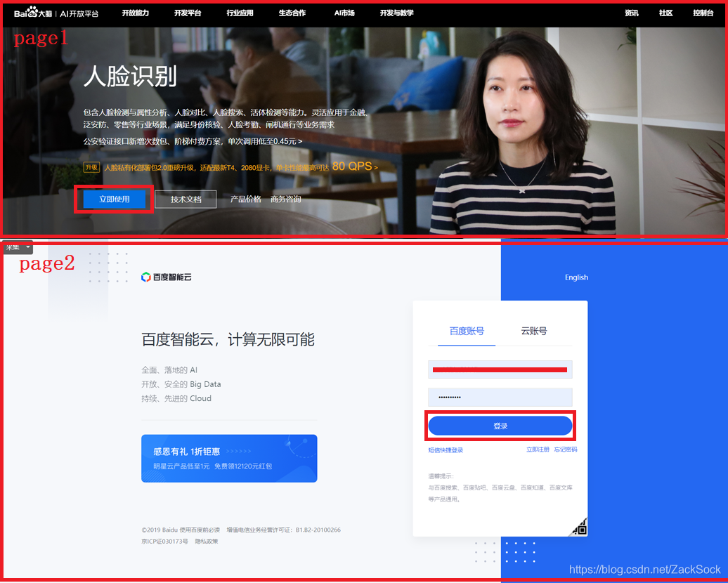Open the 80 QPS upgrade announcement
This screenshot has height=583, width=728.
click(240, 166)
